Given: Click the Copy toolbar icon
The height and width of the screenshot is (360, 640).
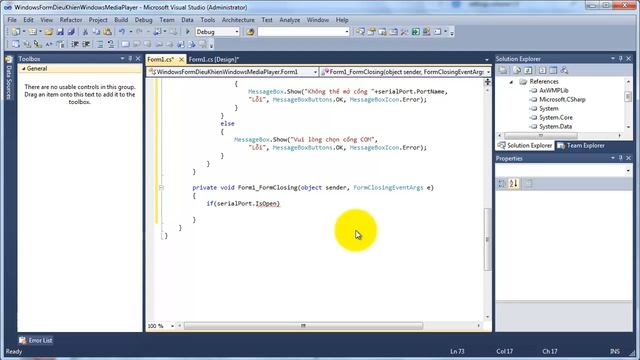Looking at the screenshot, I should tap(96, 31).
